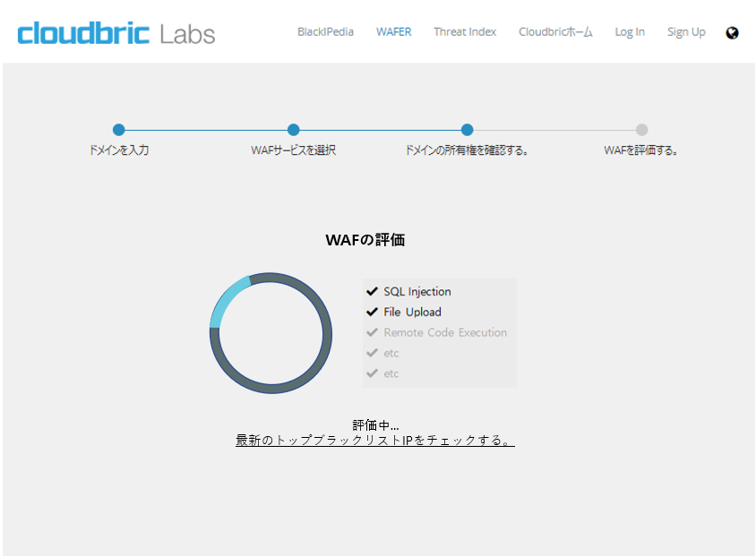Click the SQL Injection label
This screenshot has width=756, height=557.
coord(417,292)
